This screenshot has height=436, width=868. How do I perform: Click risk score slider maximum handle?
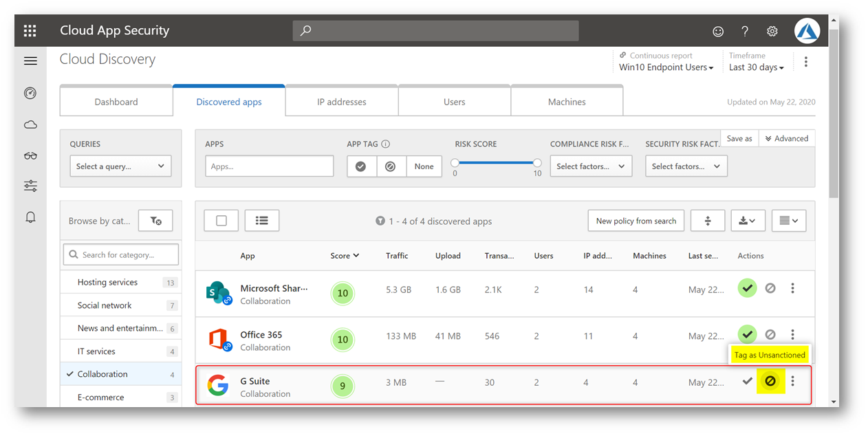537,163
